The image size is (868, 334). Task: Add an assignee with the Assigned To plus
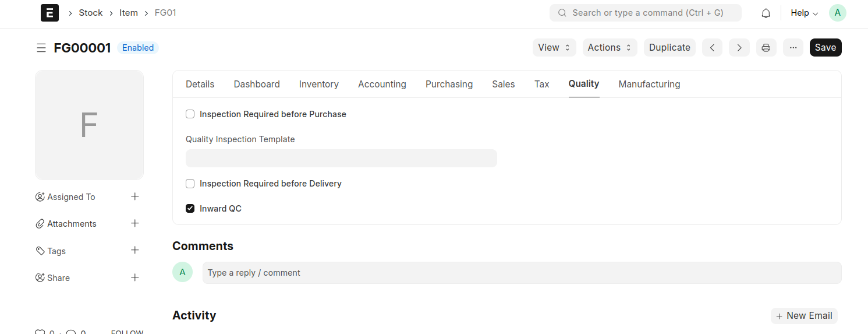[135, 196]
